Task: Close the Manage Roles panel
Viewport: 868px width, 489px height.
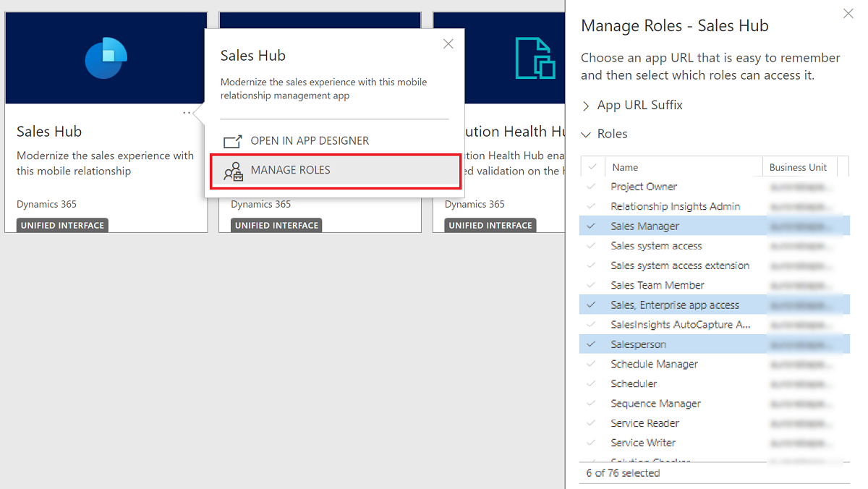Action: 848,14
